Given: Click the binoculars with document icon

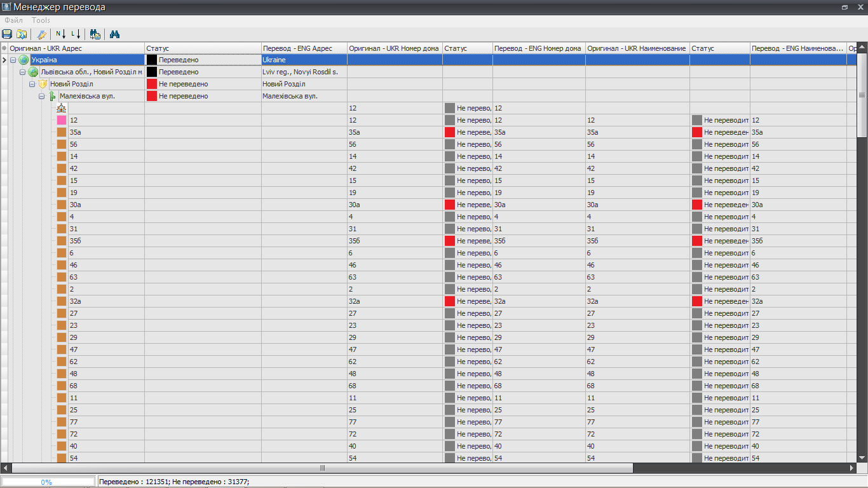Looking at the screenshot, I should (95, 34).
